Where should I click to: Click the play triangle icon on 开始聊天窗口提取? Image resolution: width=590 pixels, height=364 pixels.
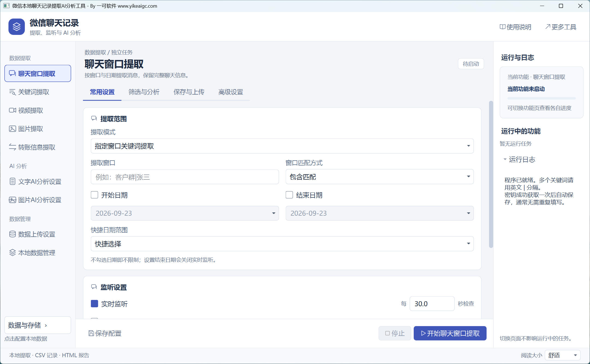coord(423,333)
